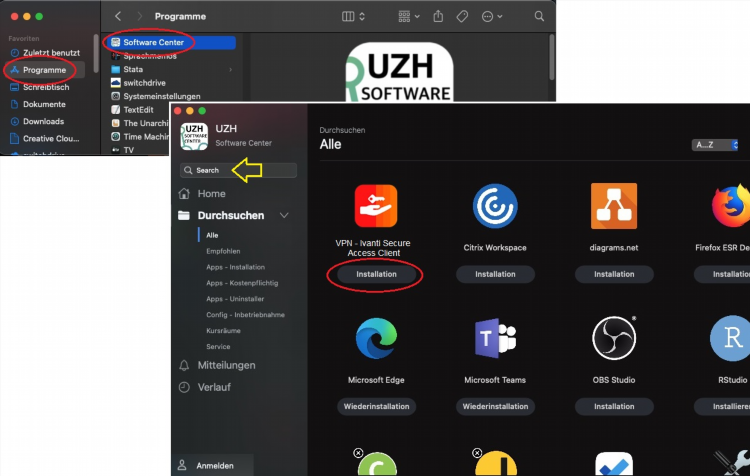Select the Kursräume category
Screen dimensions: 750x476
(x=223, y=331)
